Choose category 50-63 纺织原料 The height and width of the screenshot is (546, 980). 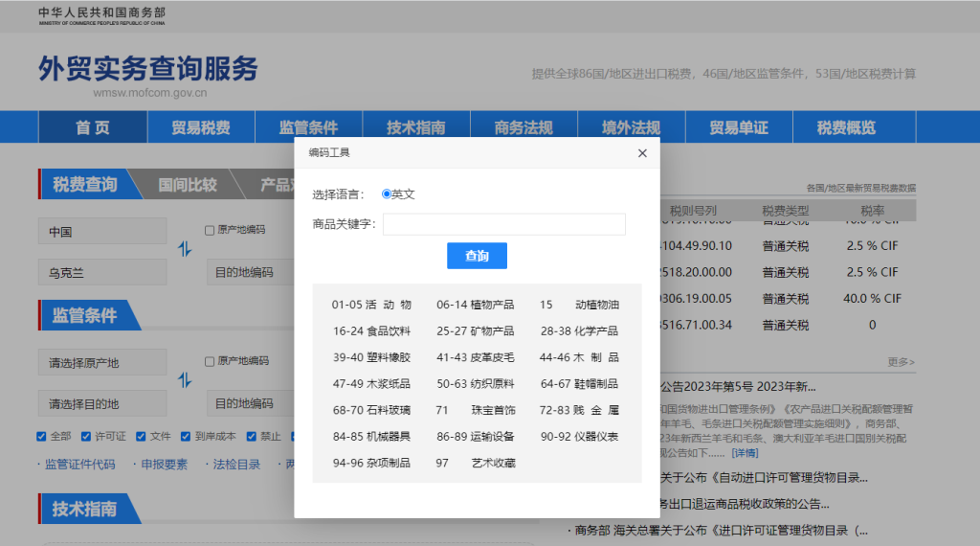(x=475, y=383)
